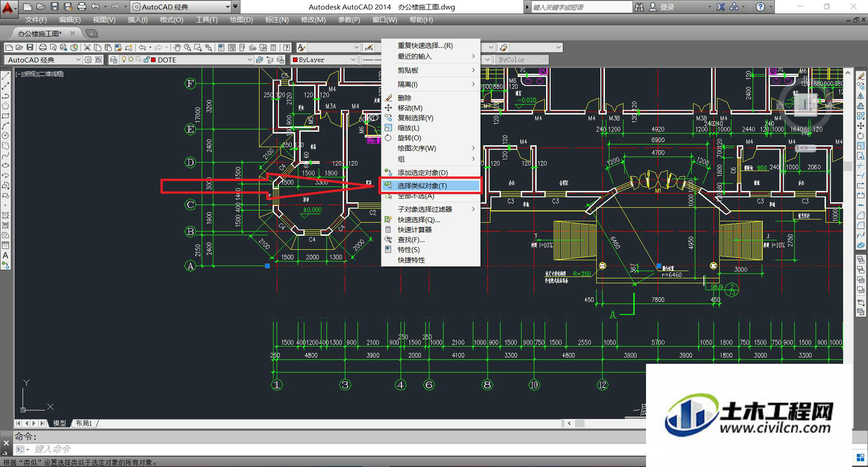This screenshot has height=467, width=868.
Task: Click the Cut scissors icon
Action: coord(87,47)
